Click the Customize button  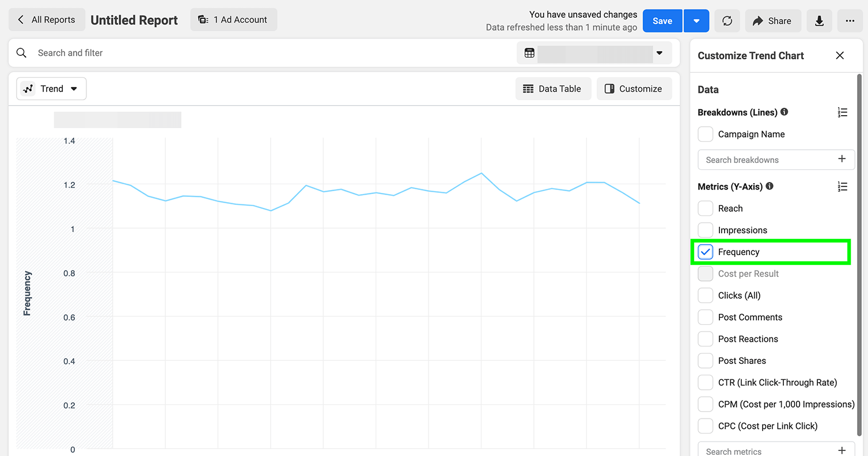pos(634,89)
